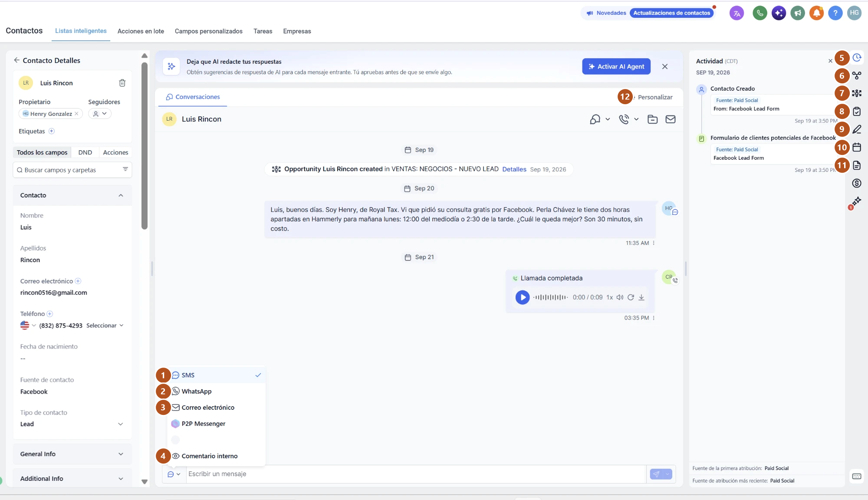The width and height of the screenshot is (868, 500).
Task: Click the filter icon in search fields box
Action: tap(125, 169)
